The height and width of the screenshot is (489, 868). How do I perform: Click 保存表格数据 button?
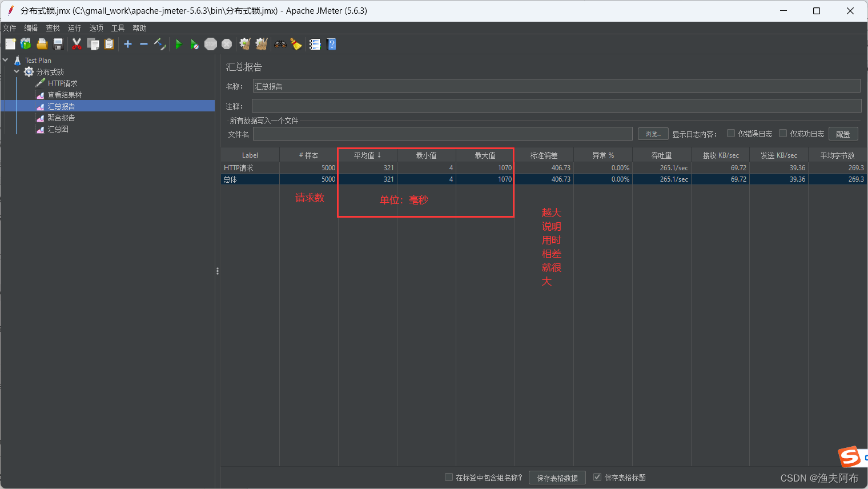point(557,478)
